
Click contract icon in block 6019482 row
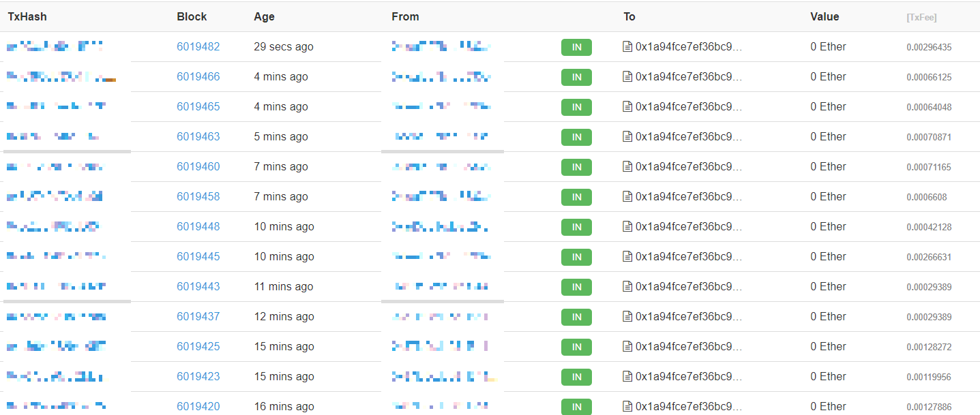pyautogui.click(x=627, y=47)
